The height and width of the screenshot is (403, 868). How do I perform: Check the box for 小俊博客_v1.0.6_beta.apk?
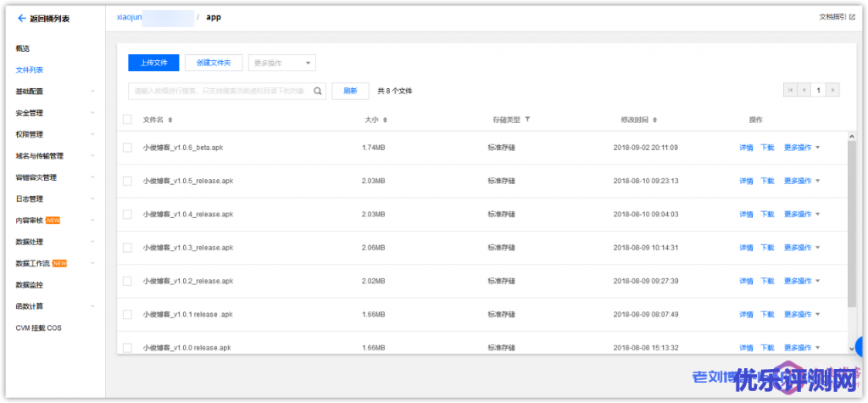(x=127, y=148)
